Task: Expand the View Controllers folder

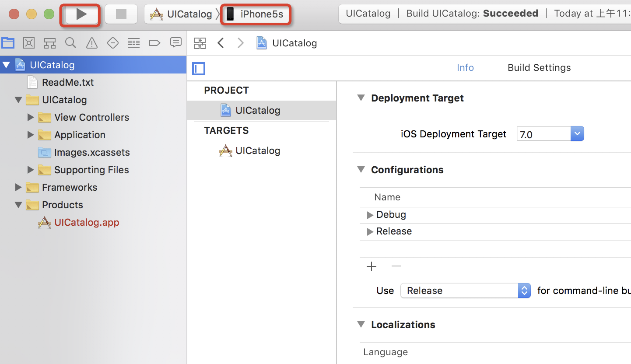Action: click(31, 117)
